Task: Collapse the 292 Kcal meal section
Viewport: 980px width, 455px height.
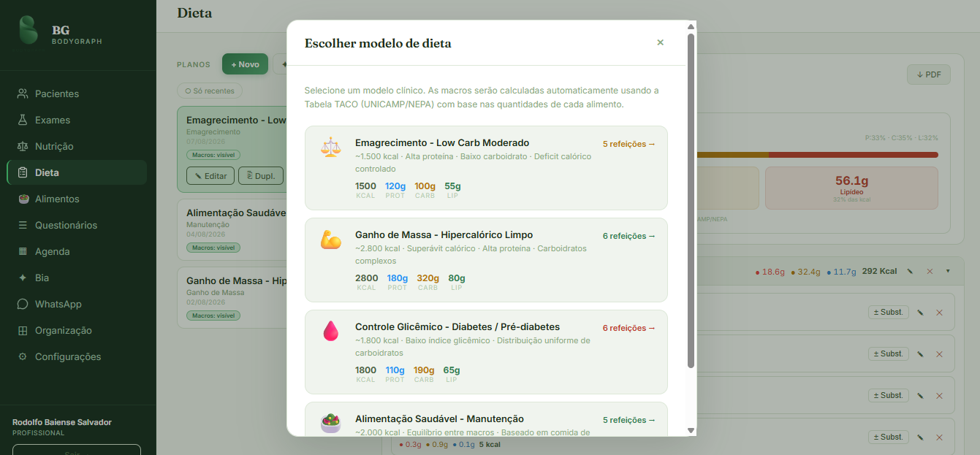Action: pyautogui.click(x=948, y=271)
